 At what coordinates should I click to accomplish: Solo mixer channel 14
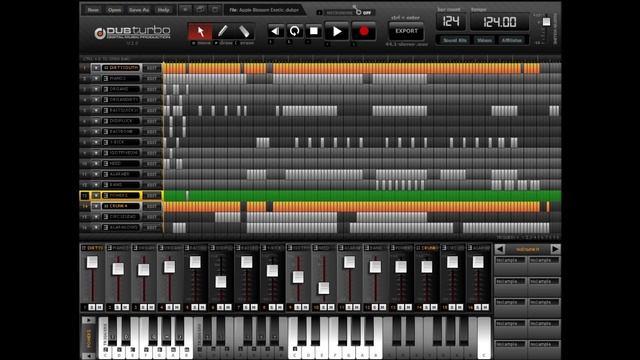click(x=426, y=307)
